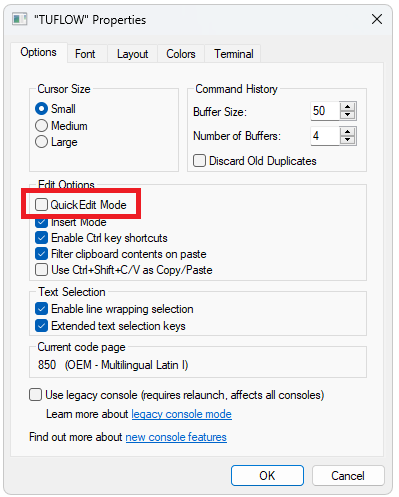Decrease the Buffer Size with down arrow
The image size is (399, 497).
point(348,115)
